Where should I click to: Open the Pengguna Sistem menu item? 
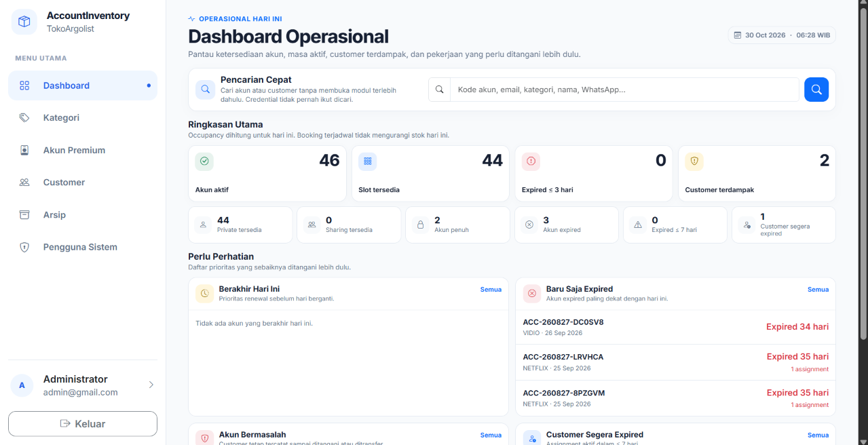(83, 248)
